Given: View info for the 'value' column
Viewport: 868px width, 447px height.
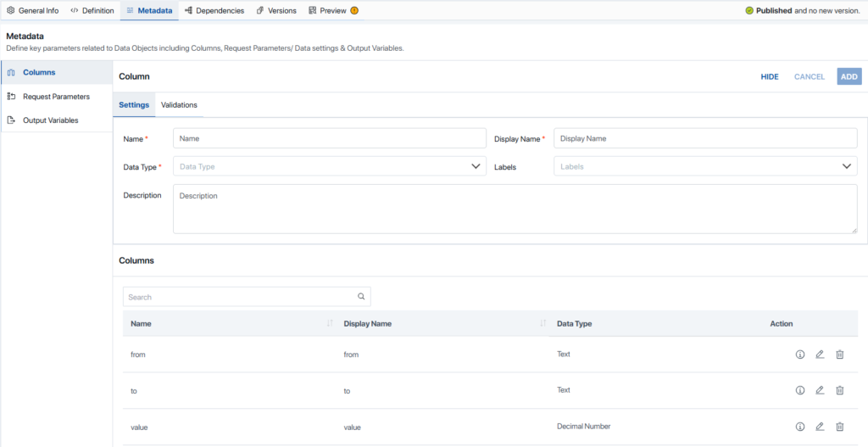Looking at the screenshot, I should (800, 427).
